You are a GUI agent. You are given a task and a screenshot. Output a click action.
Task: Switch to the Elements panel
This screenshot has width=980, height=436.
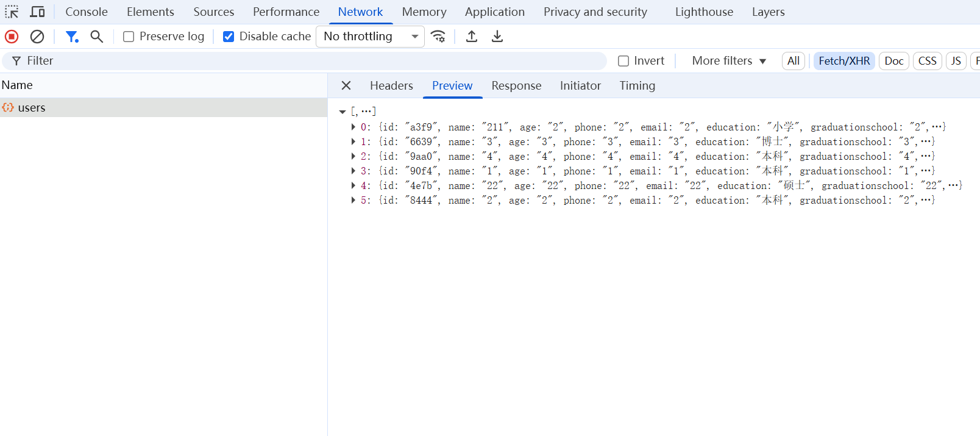point(151,12)
